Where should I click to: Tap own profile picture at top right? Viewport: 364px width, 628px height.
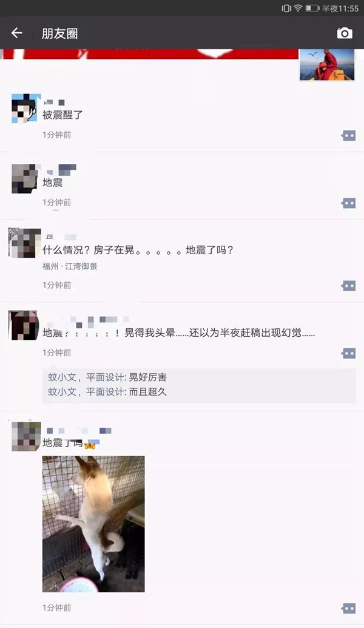pos(327,64)
